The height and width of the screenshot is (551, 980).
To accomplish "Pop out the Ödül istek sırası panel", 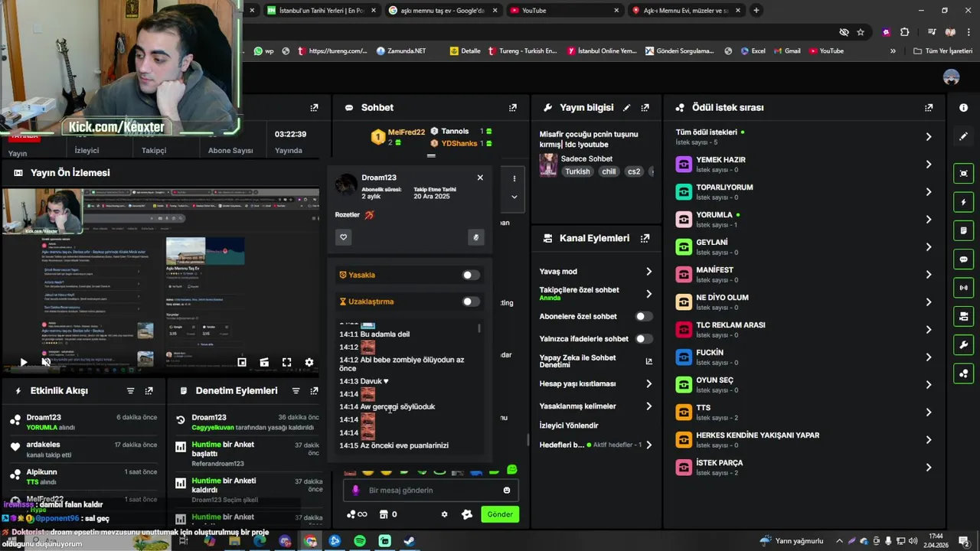I will (929, 108).
